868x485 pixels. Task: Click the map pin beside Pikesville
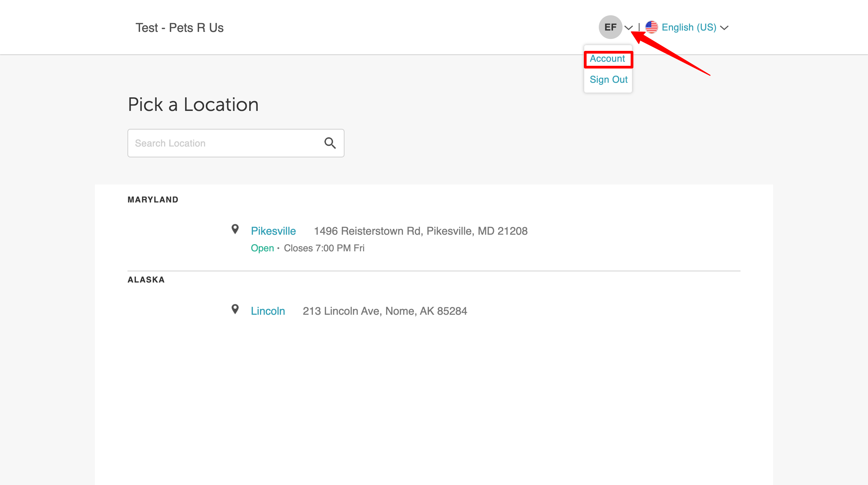235,229
